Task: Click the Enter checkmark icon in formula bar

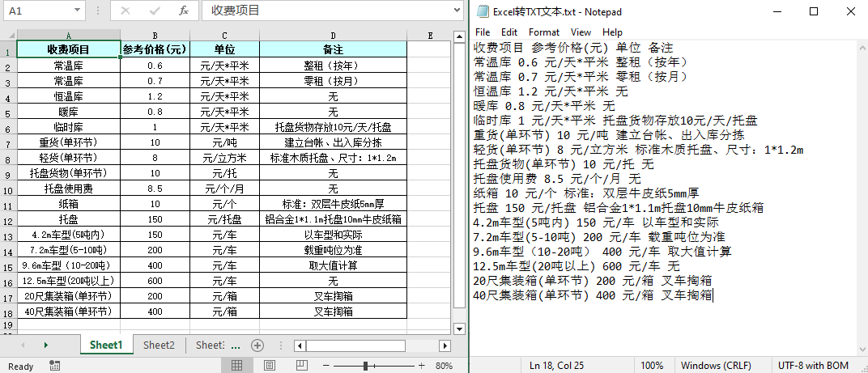Action: [155, 11]
